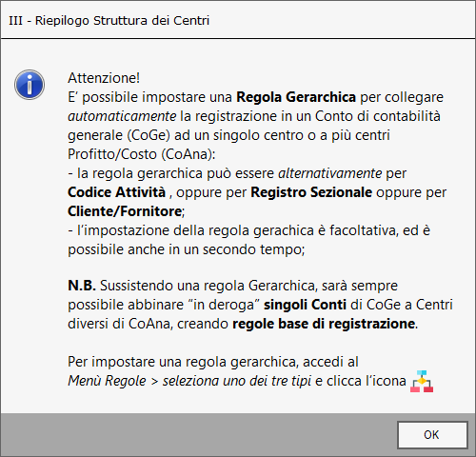Click the italic word 'alternativamente'
This screenshot has width=476, height=457.
pos(330,173)
